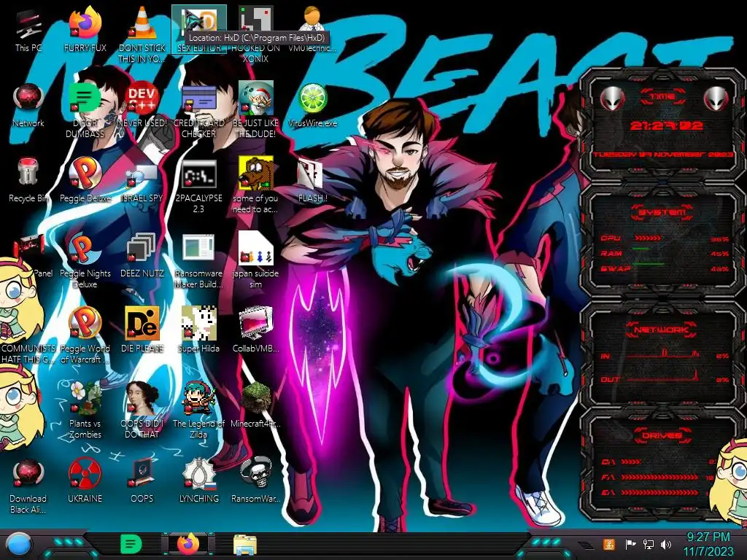Click the red digital clock readout
Image resolution: width=747 pixels, height=560 pixels.
pos(667,125)
